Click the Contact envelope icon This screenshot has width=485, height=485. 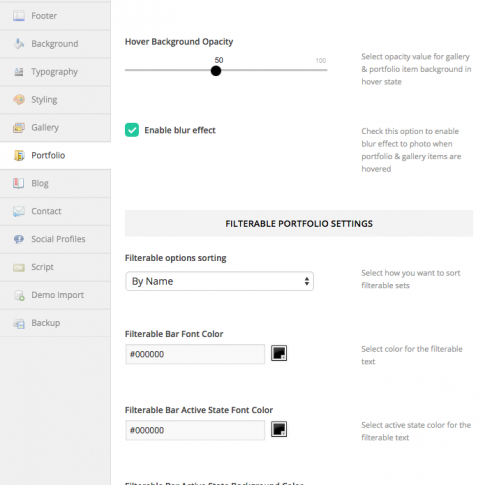[x=19, y=211]
